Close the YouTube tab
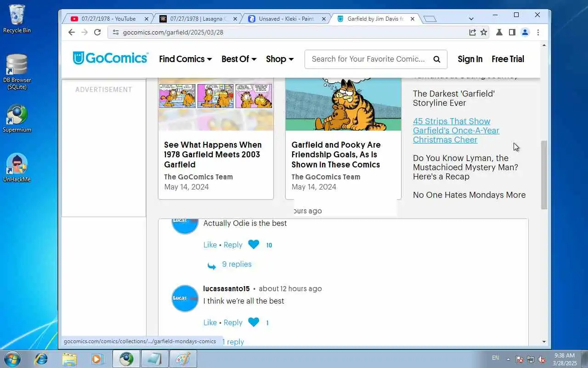The height and width of the screenshot is (368, 588). pos(147,19)
